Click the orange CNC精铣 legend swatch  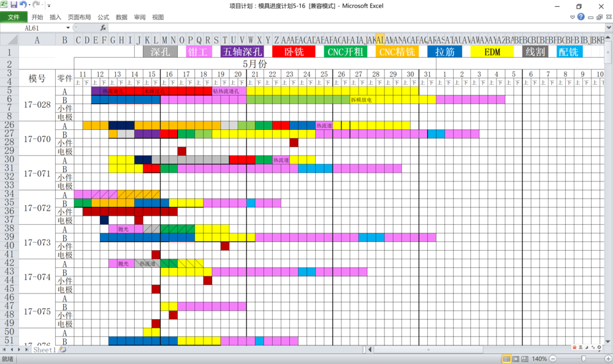click(x=397, y=51)
